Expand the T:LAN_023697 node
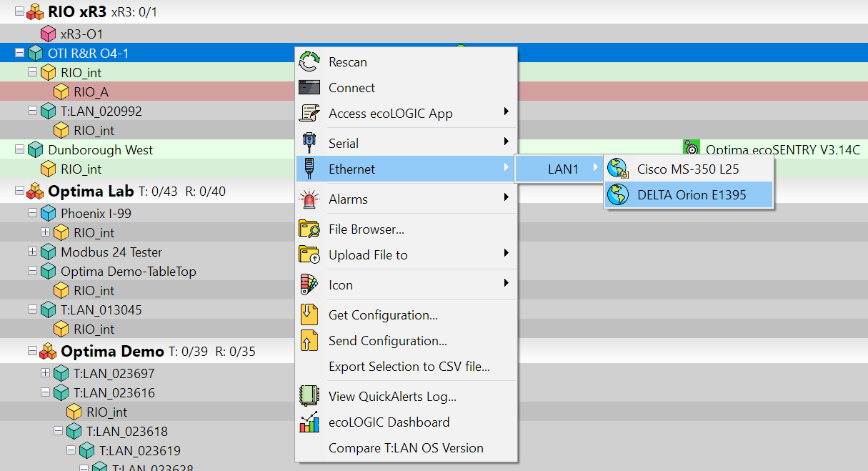Screen dimensions: 868x471 coord(45,374)
